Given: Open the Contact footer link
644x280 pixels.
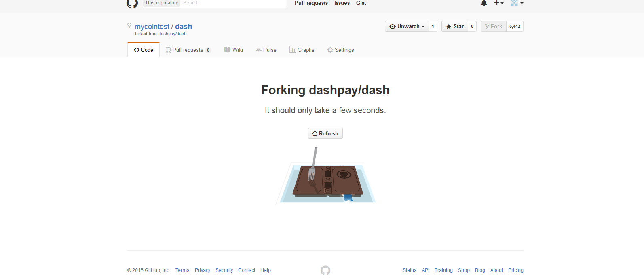Looking at the screenshot, I should (x=247, y=270).
